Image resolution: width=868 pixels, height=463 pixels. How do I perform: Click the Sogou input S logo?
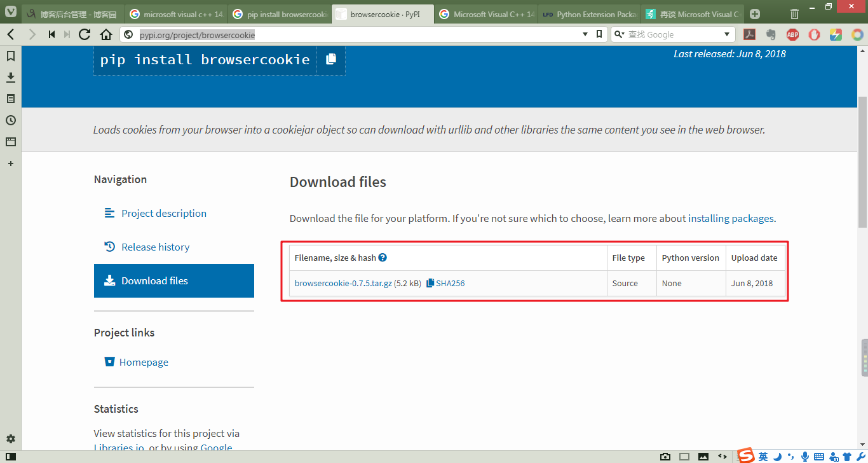pyautogui.click(x=746, y=455)
